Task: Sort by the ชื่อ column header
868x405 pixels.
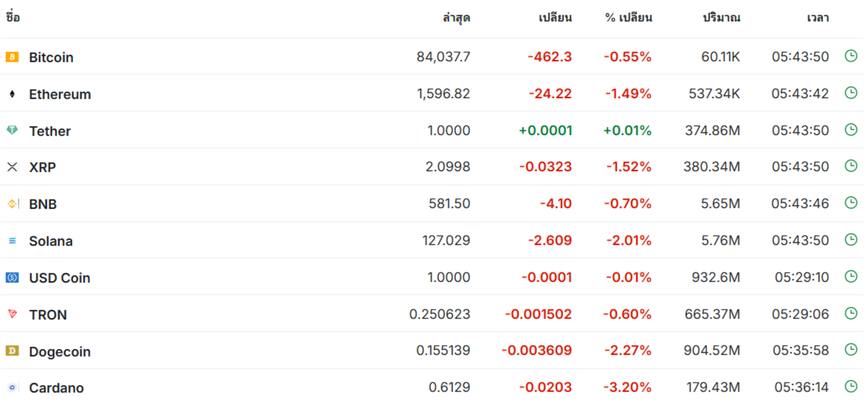Action: click(13, 18)
